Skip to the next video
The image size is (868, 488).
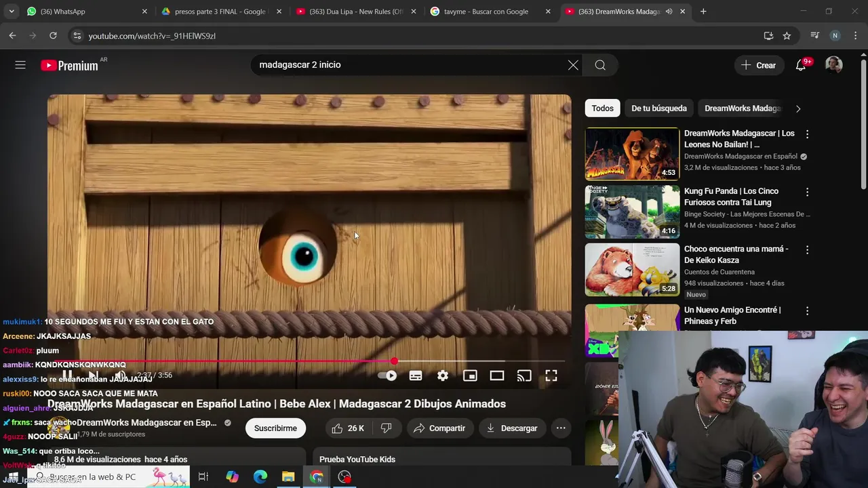[93, 375]
